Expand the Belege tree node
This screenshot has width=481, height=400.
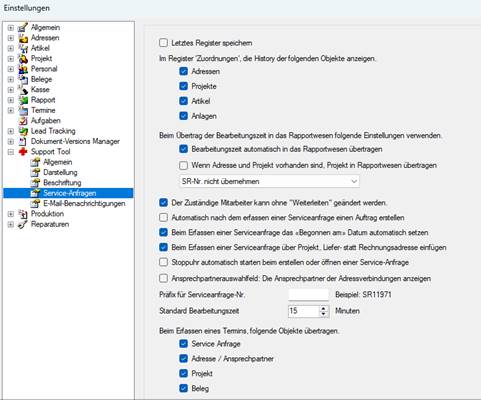(x=11, y=79)
